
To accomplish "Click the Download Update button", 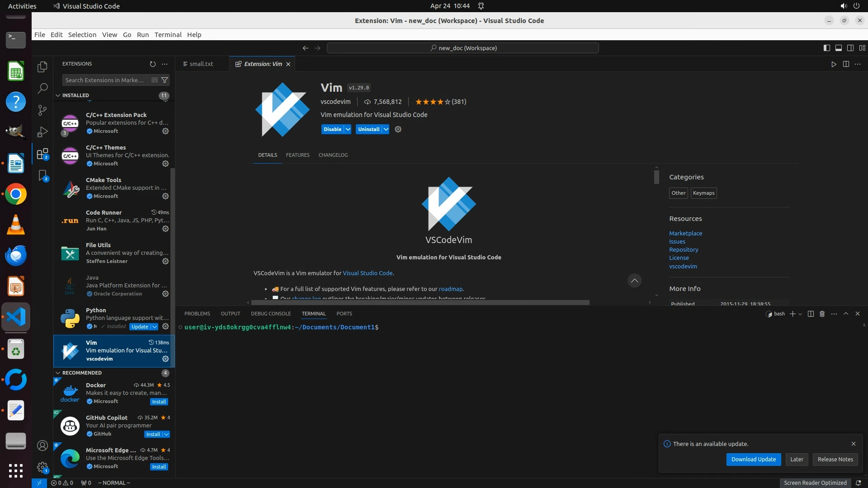I will point(753,459).
